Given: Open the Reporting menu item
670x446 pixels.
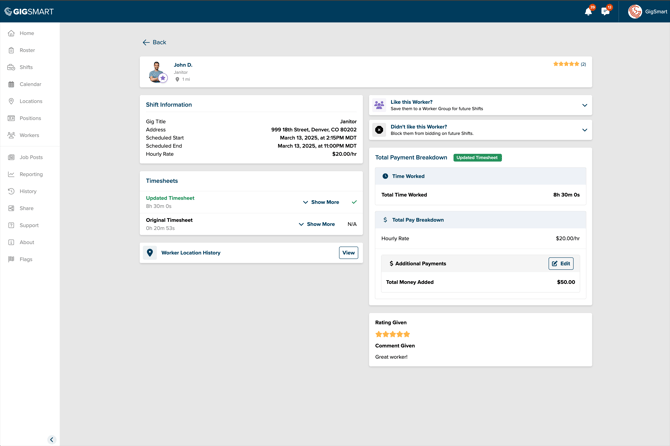Looking at the screenshot, I should click(x=31, y=174).
